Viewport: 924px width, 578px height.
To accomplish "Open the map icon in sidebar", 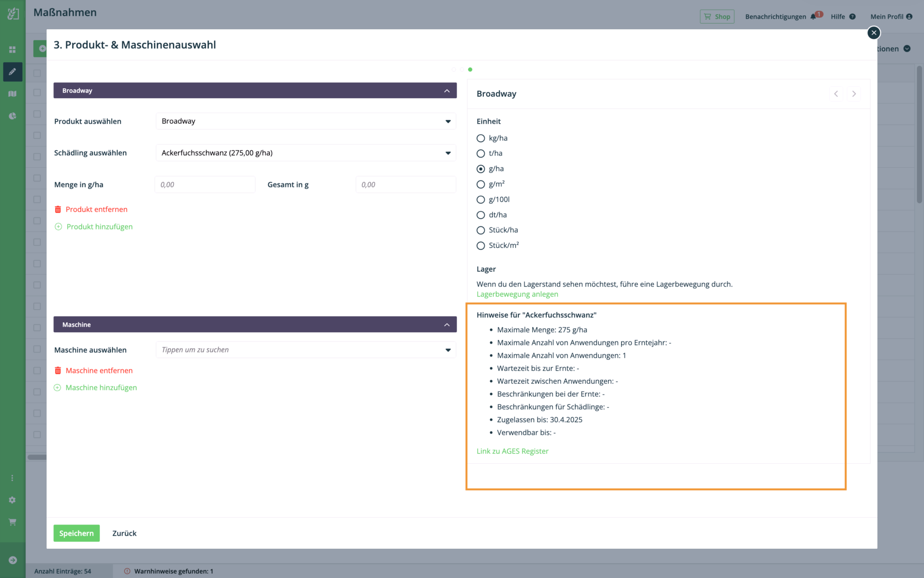I will click(13, 94).
